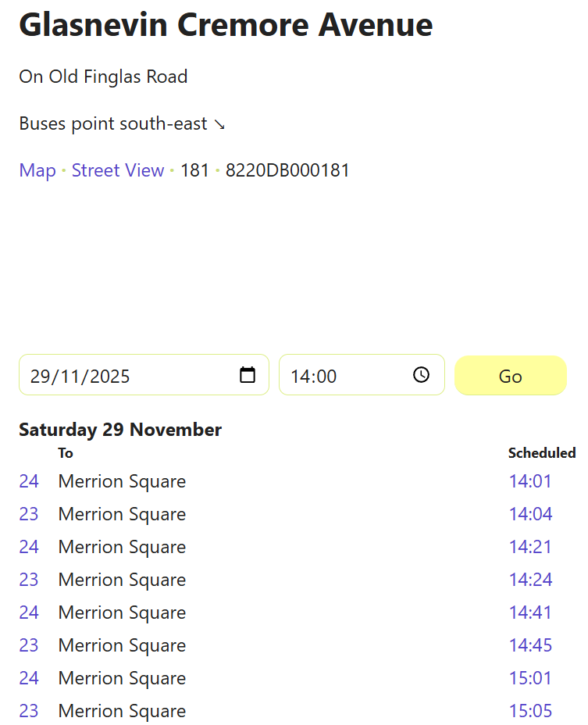This screenshot has width=588, height=725.
Task: Open the 15:01 scheduled departure
Action: coord(530,678)
